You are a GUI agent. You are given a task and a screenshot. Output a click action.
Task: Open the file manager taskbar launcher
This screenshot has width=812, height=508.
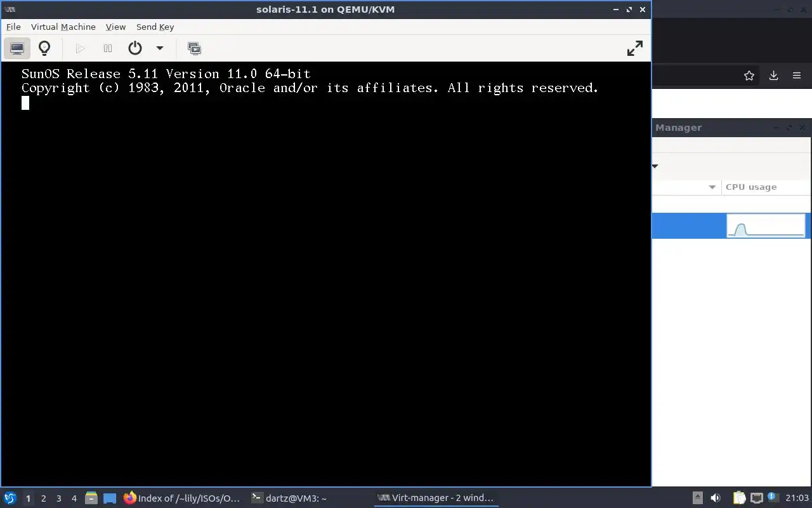[91, 498]
